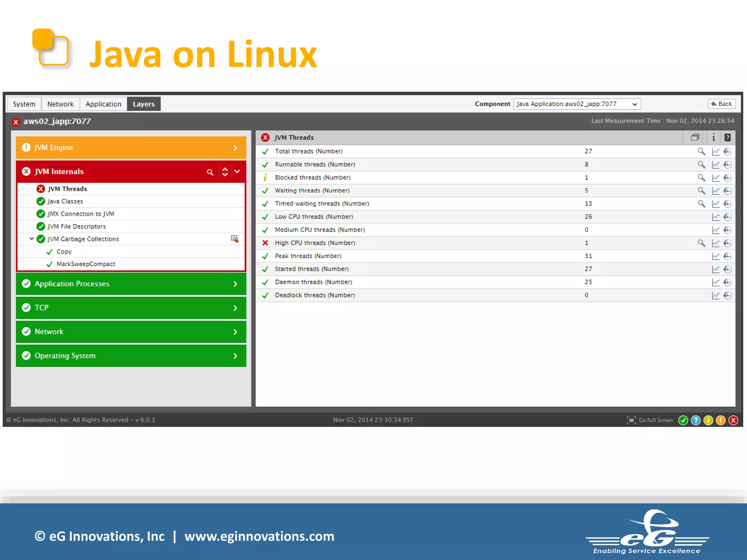Click the High CPU threads measure name
747x560 pixels.
click(315, 243)
